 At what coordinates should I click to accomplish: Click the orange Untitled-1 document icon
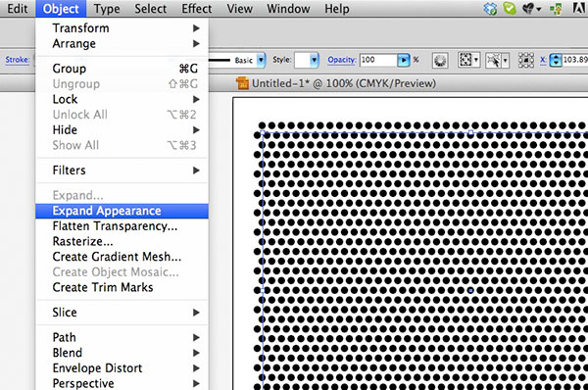click(242, 83)
